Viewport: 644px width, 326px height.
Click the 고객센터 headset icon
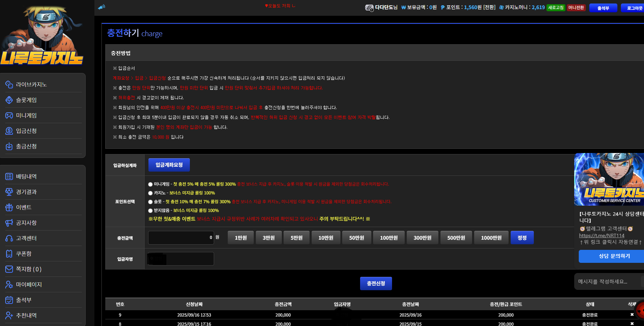tap(9, 238)
